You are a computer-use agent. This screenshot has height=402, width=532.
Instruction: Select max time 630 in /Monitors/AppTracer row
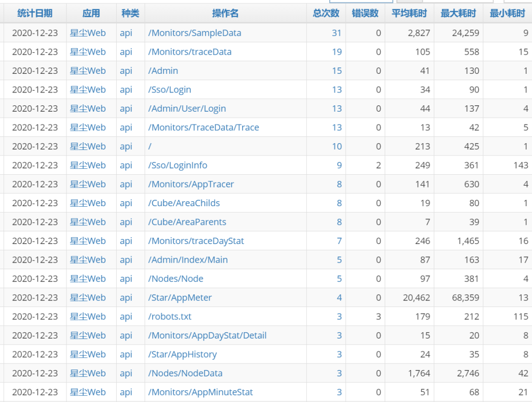tap(471, 185)
